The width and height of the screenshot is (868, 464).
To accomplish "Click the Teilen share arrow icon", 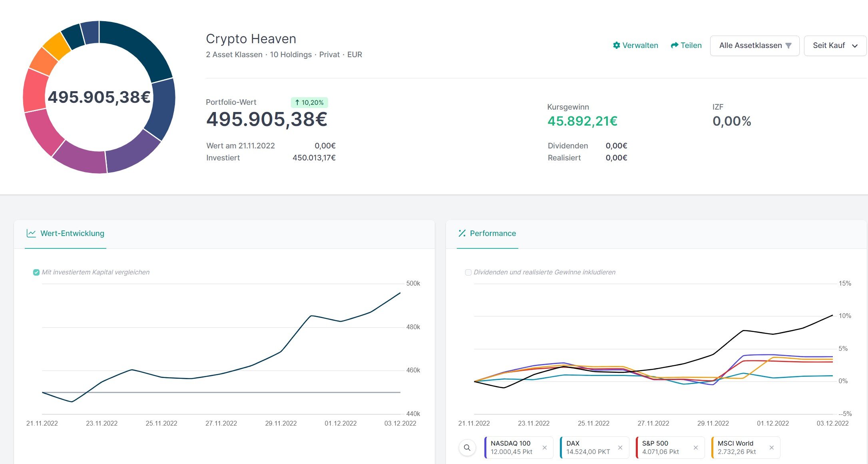I will [x=674, y=45].
